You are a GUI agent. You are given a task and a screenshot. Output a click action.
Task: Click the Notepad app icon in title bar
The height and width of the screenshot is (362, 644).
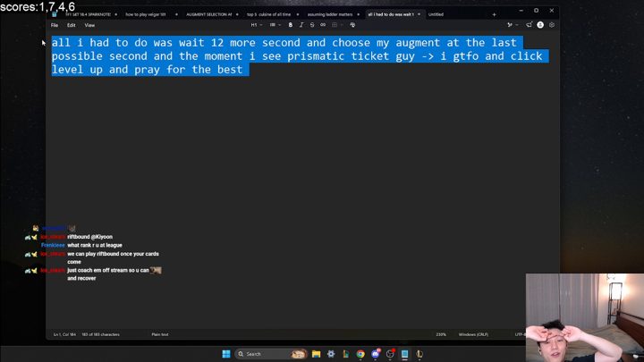(55, 14)
